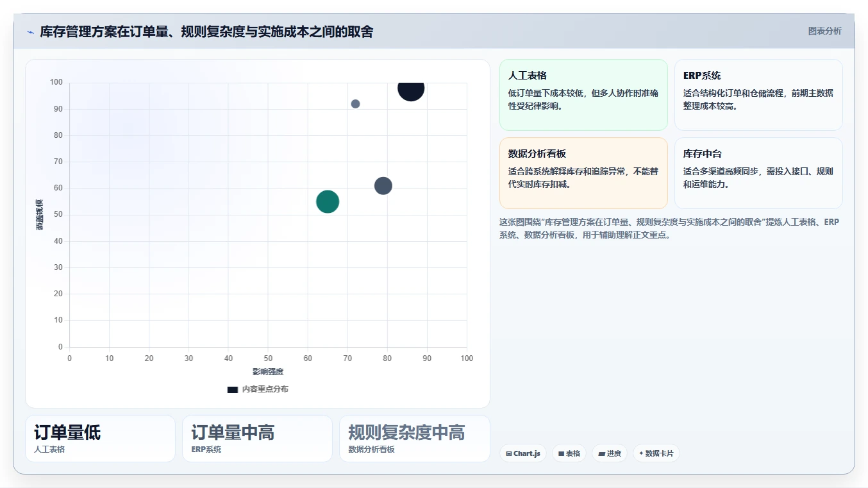This screenshot has width=868, height=488.
Task: Click the main title 库存管理方案 heading
Action: coord(206,31)
